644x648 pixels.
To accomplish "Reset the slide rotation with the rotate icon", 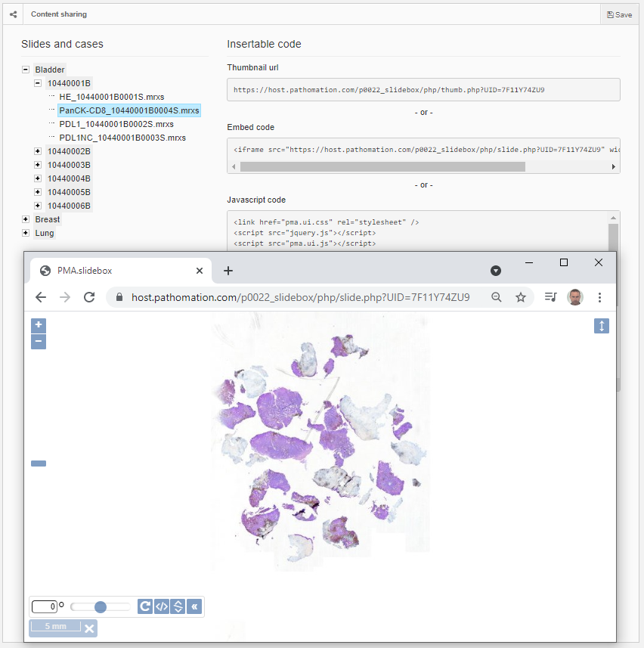I will click(145, 606).
